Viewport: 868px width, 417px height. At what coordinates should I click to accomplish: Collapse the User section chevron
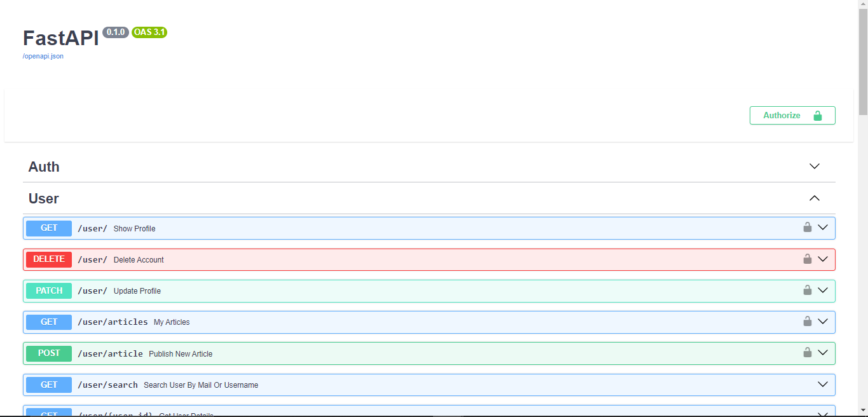point(815,198)
